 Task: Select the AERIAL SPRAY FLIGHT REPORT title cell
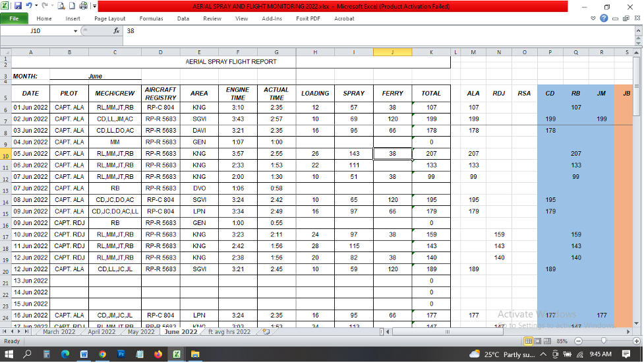coord(231,61)
